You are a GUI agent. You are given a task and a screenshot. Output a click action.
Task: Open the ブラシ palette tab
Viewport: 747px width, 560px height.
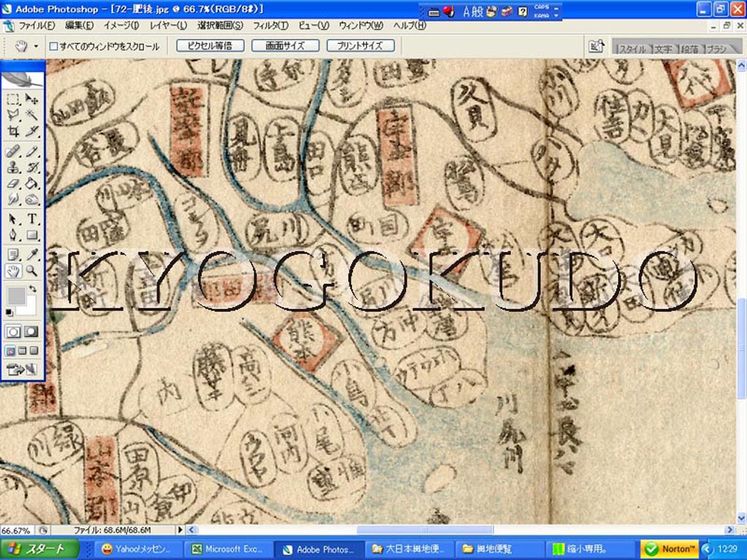[716, 49]
